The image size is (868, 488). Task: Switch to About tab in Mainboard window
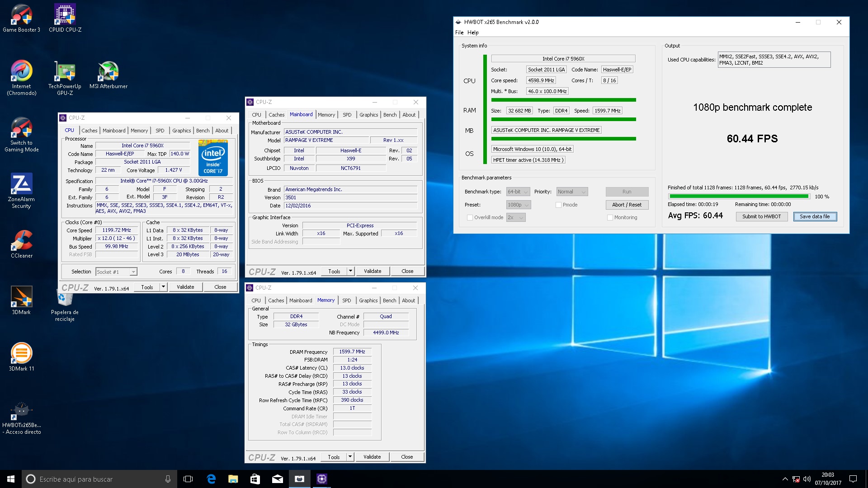click(x=409, y=115)
